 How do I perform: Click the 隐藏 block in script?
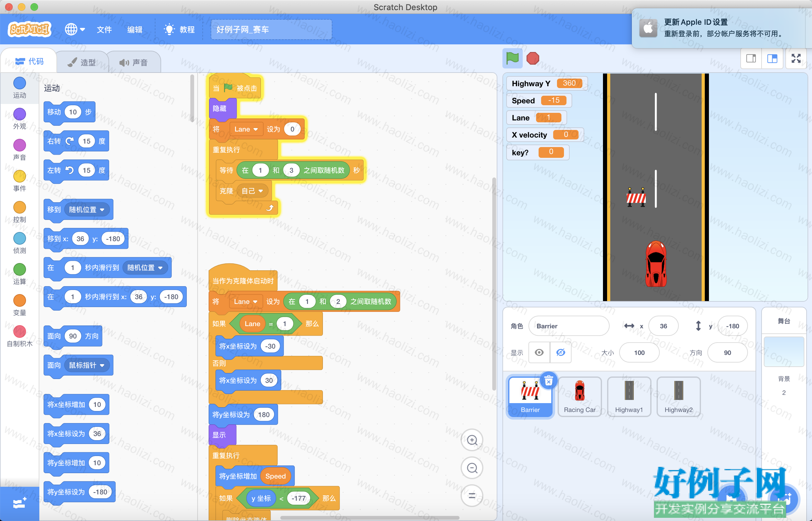223,109
